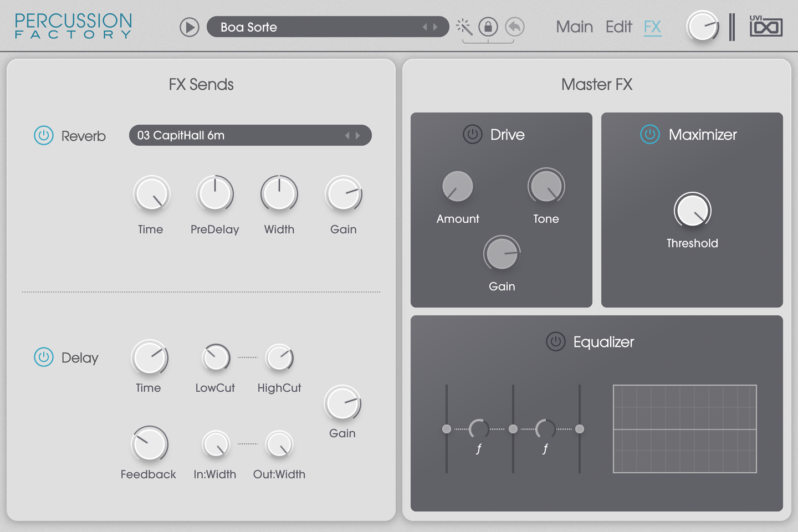Click the preset preview play button
798x532 pixels.
190,27
